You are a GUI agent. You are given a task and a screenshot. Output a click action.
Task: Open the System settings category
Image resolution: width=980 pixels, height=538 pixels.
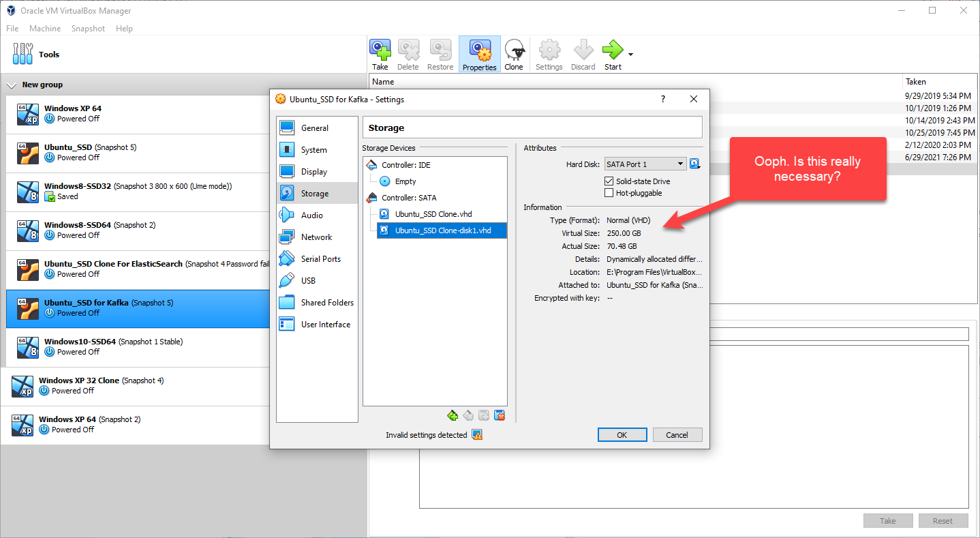click(317, 150)
